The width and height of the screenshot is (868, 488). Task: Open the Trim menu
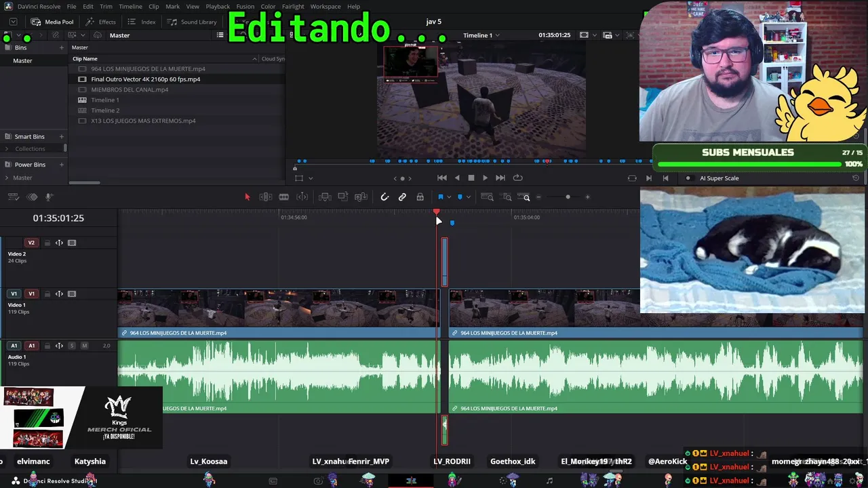106,7
